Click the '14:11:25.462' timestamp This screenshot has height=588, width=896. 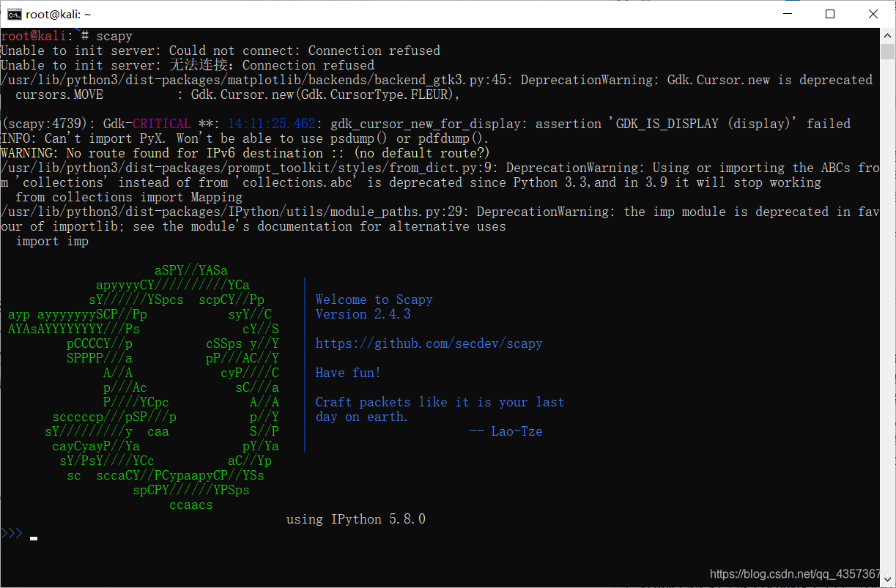[272, 124]
